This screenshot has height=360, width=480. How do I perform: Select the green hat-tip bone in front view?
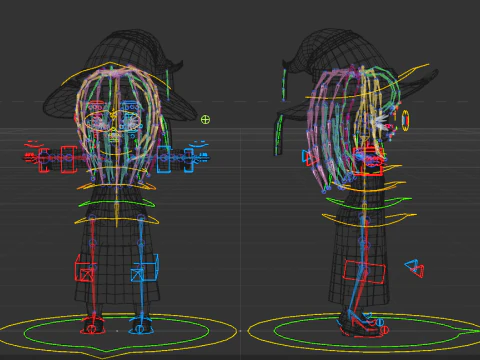point(168,84)
